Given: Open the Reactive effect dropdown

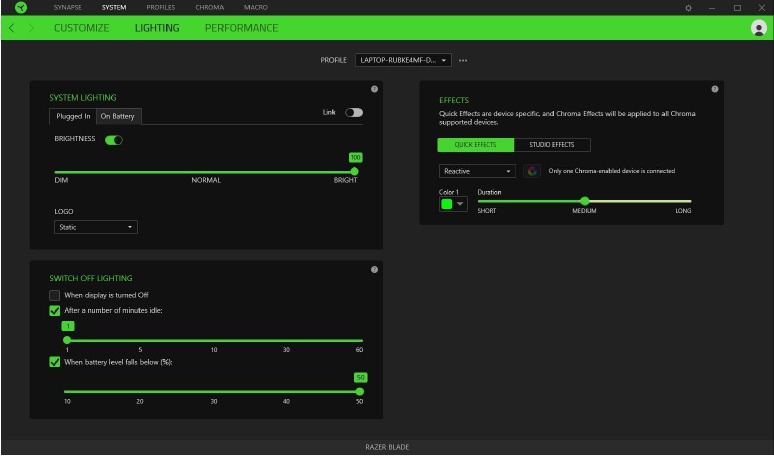Looking at the screenshot, I should (477, 171).
